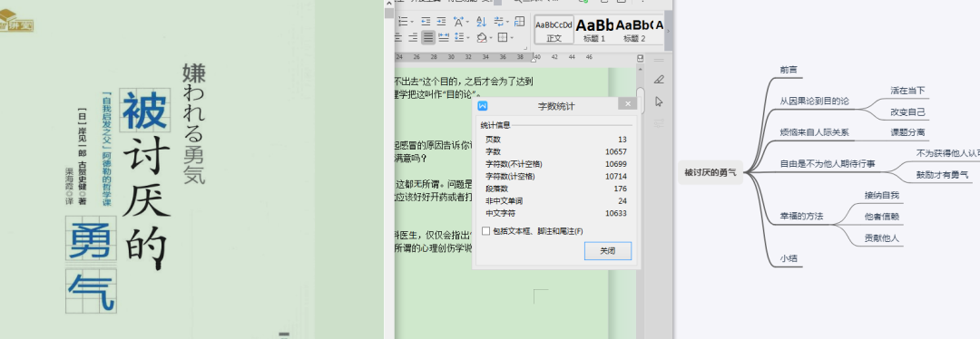Image resolution: width=980 pixels, height=339 pixels.
Task: Click the 关闭 button in word count dialog
Action: 607,251
